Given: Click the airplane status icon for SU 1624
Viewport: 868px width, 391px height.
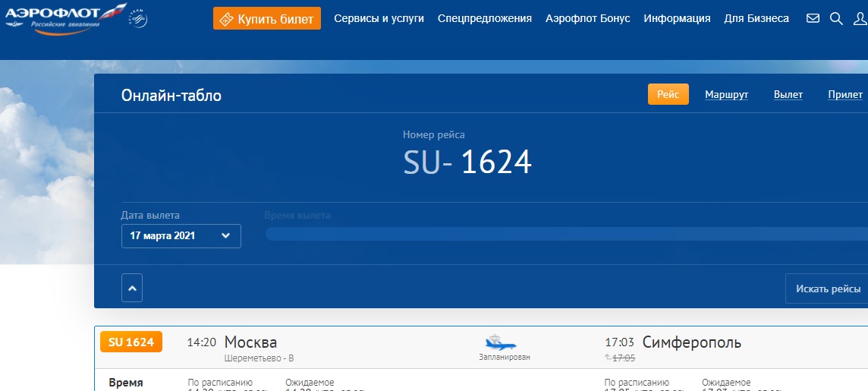Looking at the screenshot, I should point(500,342).
